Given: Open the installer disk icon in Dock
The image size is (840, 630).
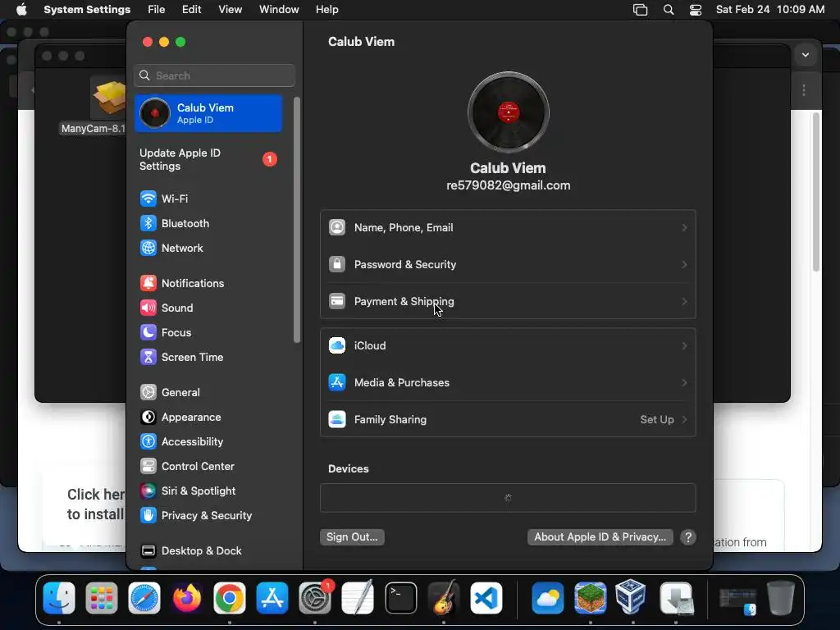Looking at the screenshot, I should tap(676, 598).
